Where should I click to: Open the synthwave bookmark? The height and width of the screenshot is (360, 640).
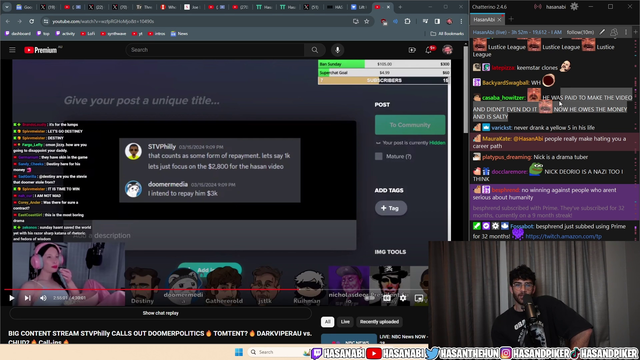(113, 33)
